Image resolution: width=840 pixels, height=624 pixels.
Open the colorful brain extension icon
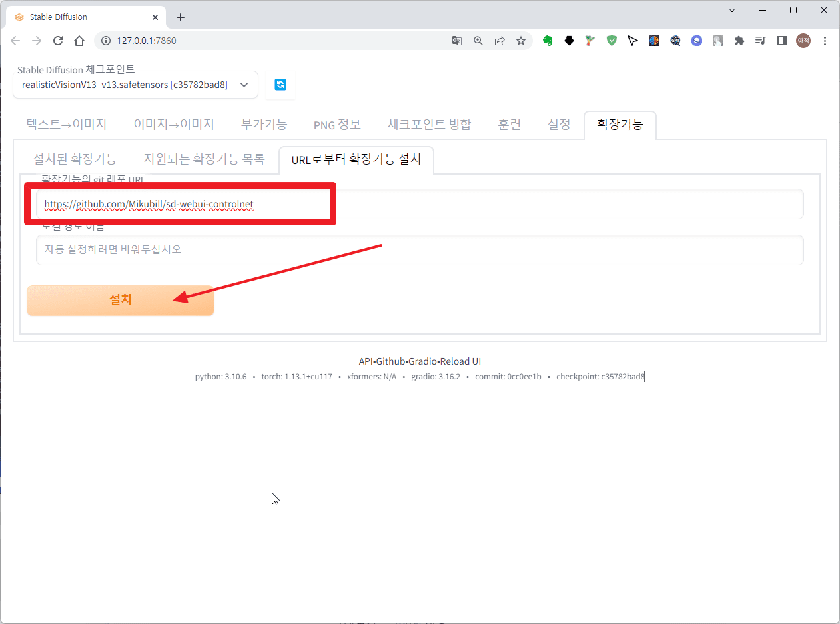click(654, 41)
